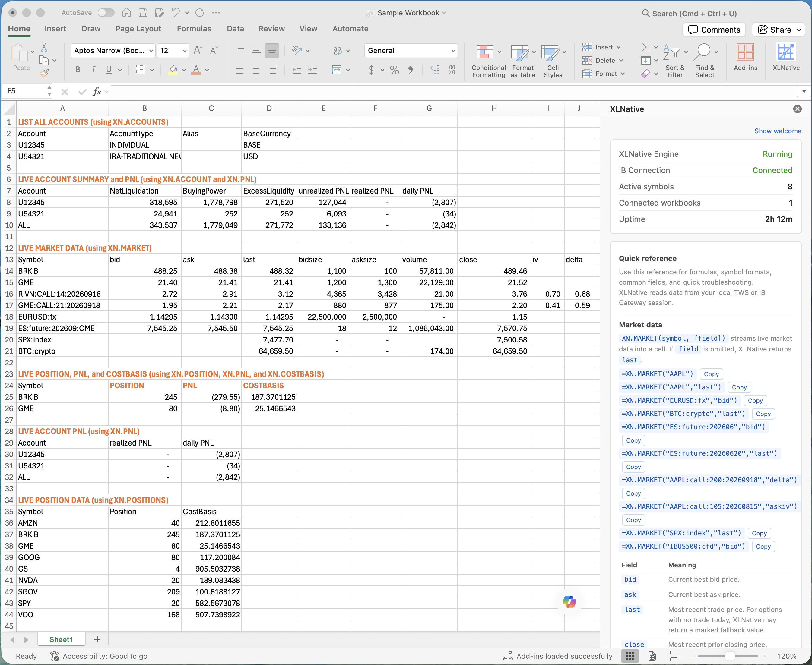Click Increase Font Size icon
The image size is (812, 665).
[x=198, y=51]
